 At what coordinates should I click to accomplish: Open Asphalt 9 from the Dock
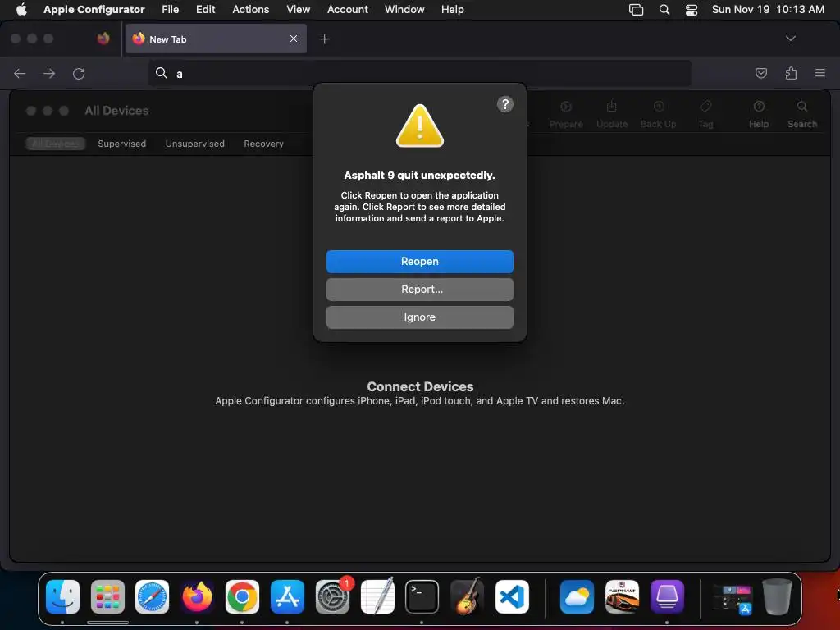tap(622, 597)
